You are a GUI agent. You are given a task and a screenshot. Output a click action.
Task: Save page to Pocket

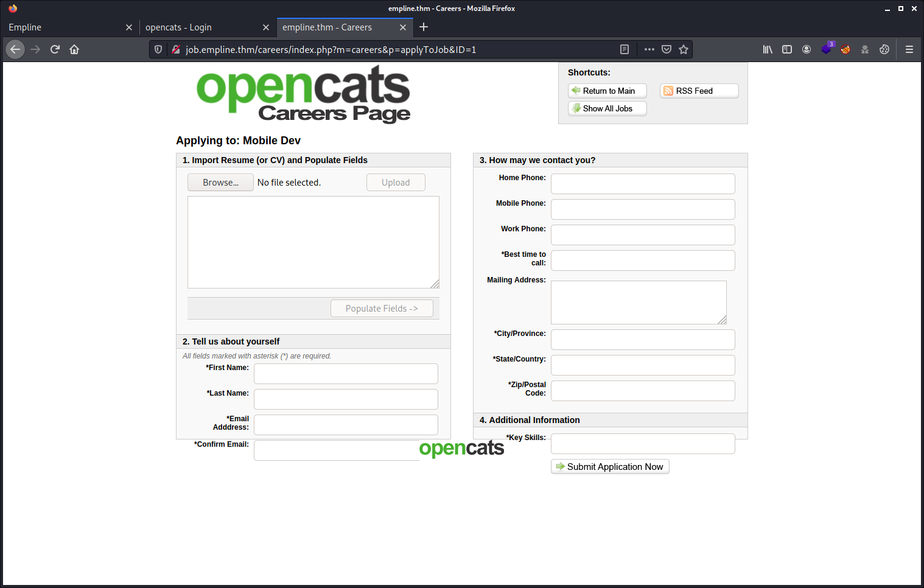click(667, 49)
